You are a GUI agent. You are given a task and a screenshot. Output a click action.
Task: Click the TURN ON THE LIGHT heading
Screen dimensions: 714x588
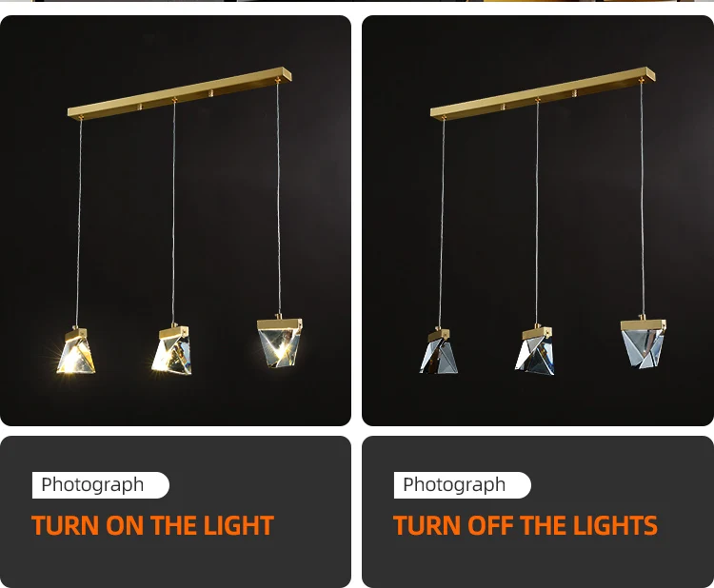(x=152, y=525)
